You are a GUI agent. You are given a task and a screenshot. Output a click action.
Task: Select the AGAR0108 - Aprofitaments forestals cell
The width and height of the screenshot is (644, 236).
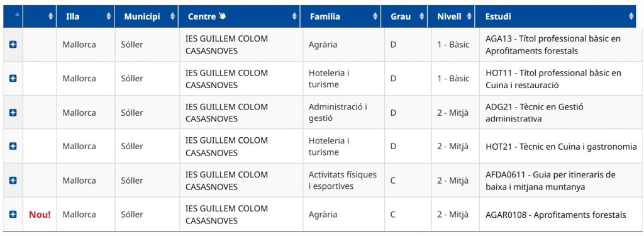[x=557, y=214]
